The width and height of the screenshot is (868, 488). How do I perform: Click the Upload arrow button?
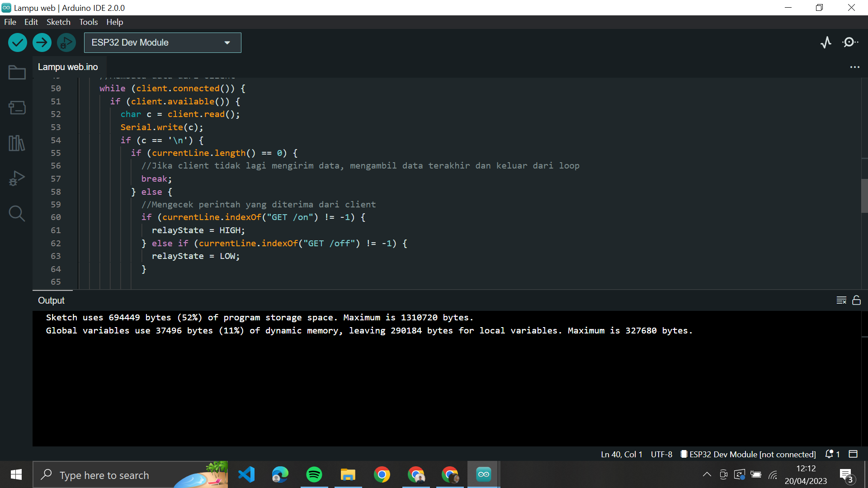(x=42, y=43)
